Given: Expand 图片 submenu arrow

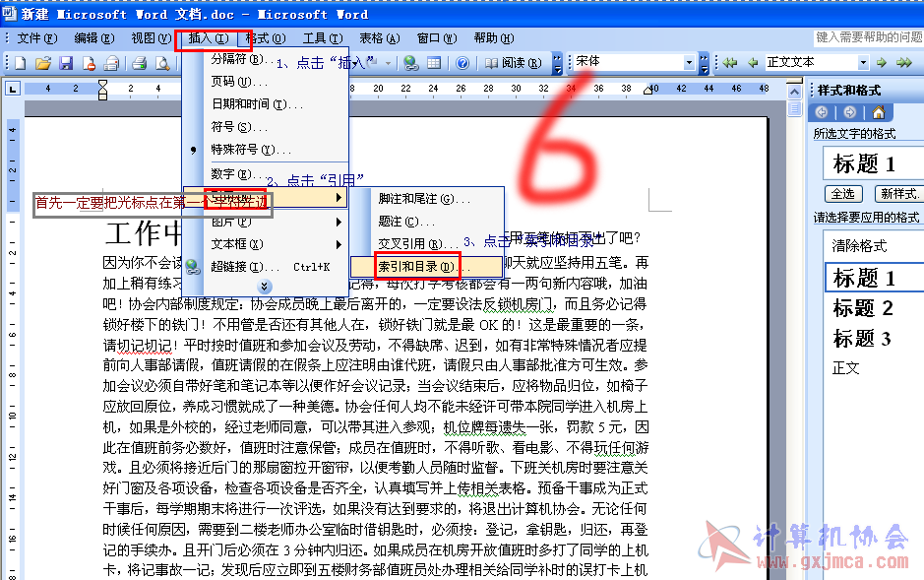Looking at the screenshot, I should pyautogui.click(x=339, y=223).
